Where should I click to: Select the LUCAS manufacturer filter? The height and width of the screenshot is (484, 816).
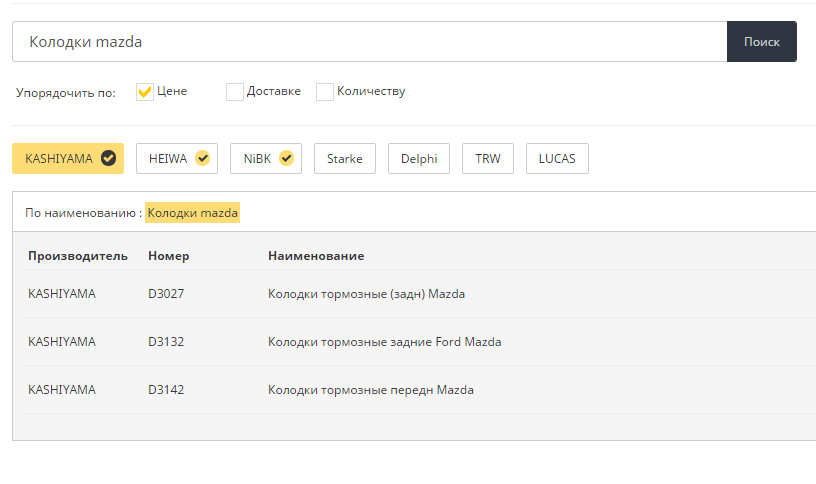click(557, 158)
